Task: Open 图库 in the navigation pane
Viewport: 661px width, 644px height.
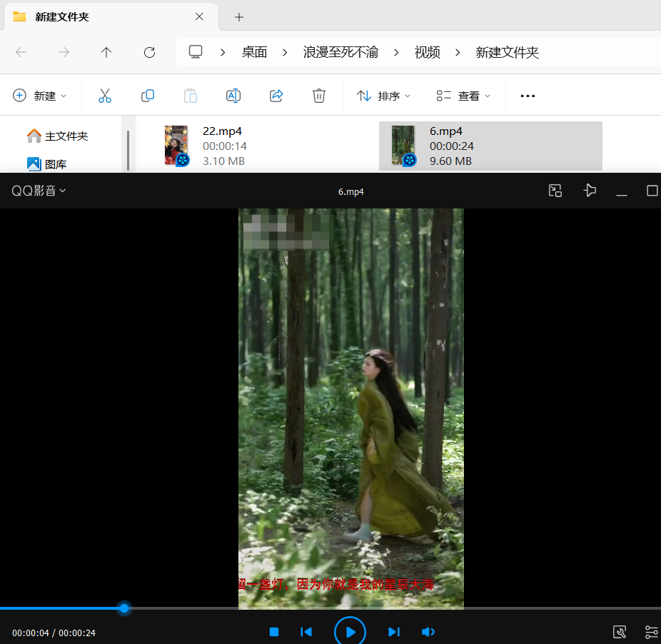Action: click(x=47, y=164)
